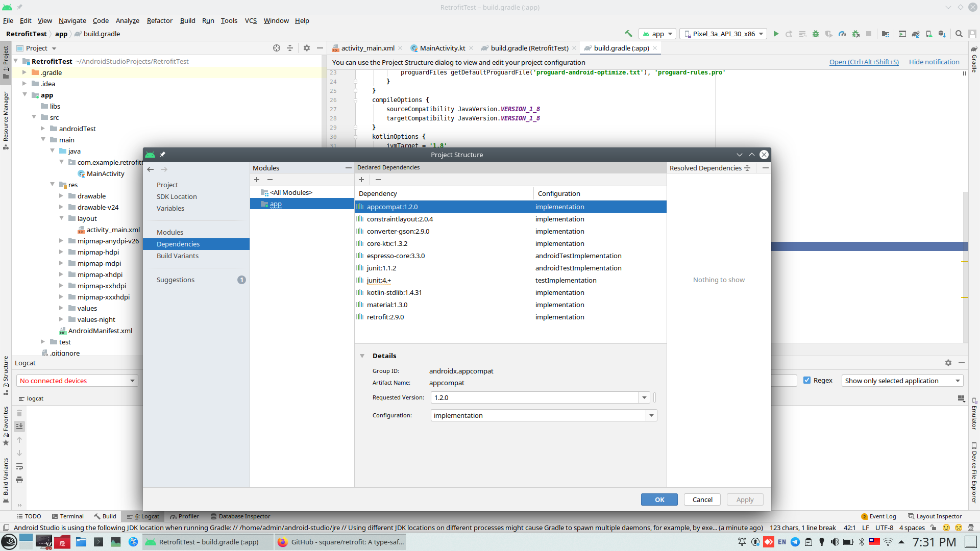This screenshot has width=980, height=551.
Task: Select the retrofit:2.9.0 dependency row
Action: click(385, 317)
